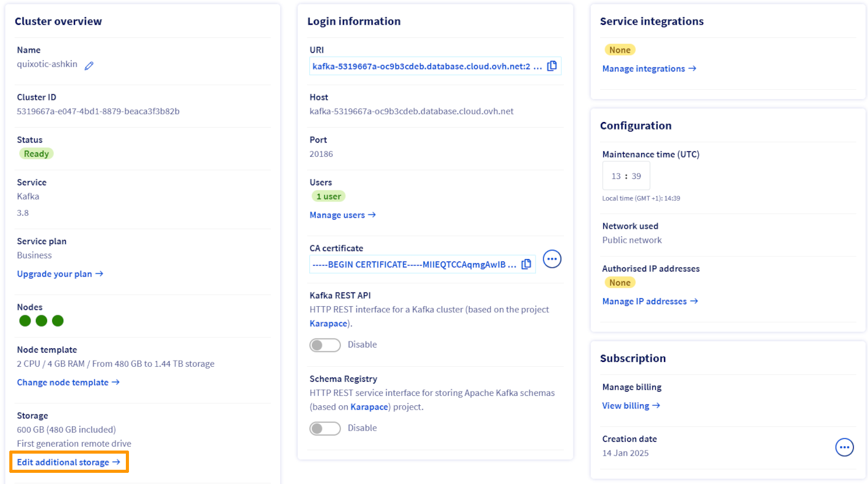
Task: Open the maintenance minutes field
Action: tap(635, 175)
